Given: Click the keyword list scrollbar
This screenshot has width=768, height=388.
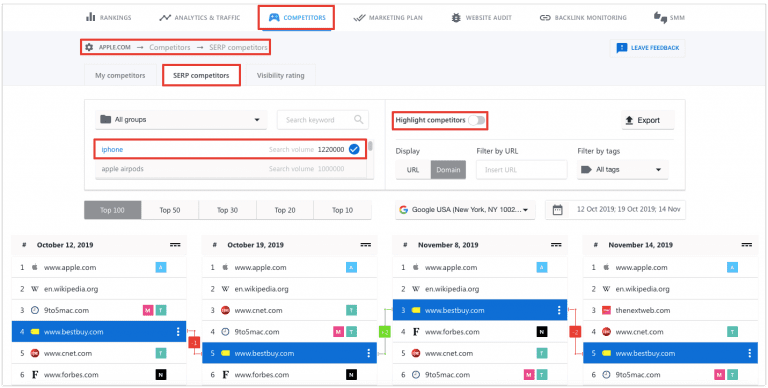Looking at the screenshot, I should [371, 146].
